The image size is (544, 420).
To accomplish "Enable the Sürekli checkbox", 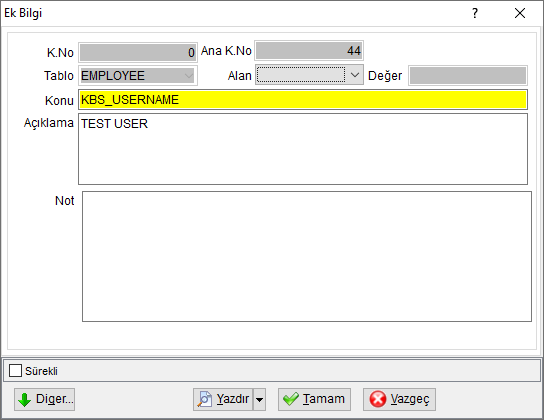I will pos(16,370).
